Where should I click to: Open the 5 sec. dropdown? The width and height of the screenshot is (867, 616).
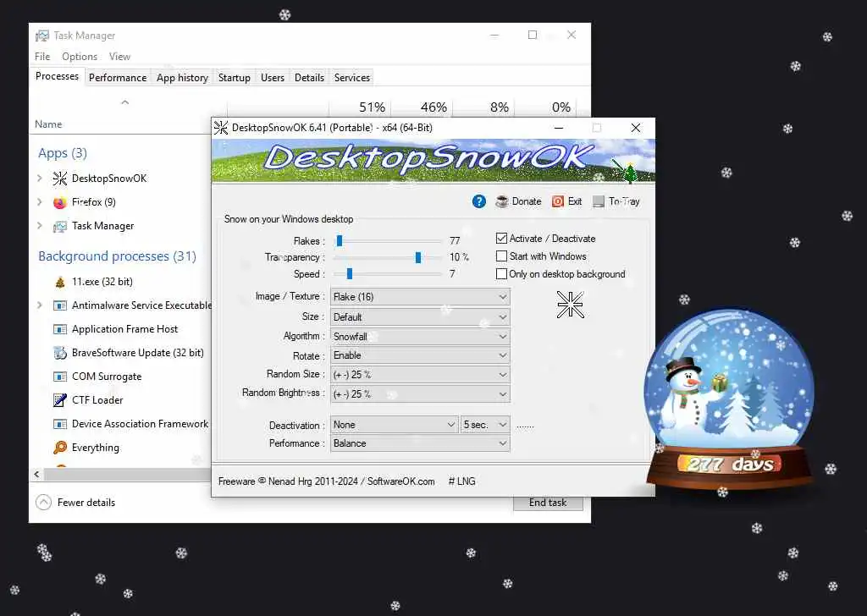[x=485, y=425]
